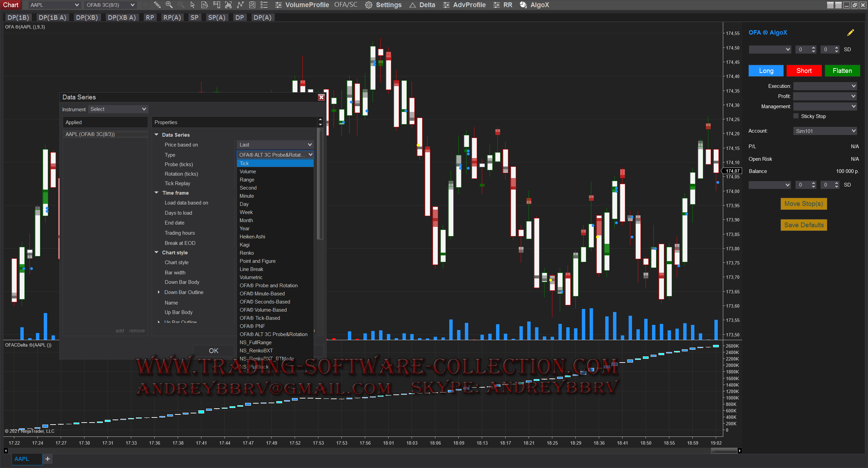The image size is (868, 468).
Task: Select the cursor pointer tool icon
Action: coord(193,5)
